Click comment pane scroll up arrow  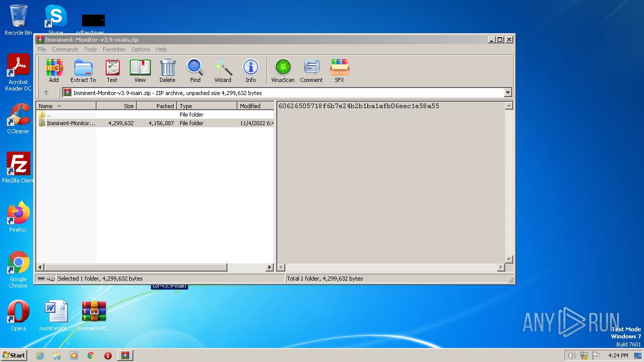(509, 106)
